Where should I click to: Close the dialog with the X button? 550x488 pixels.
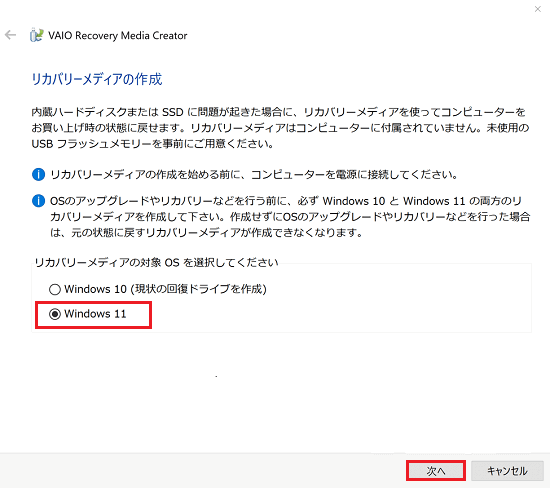point(537,9)
